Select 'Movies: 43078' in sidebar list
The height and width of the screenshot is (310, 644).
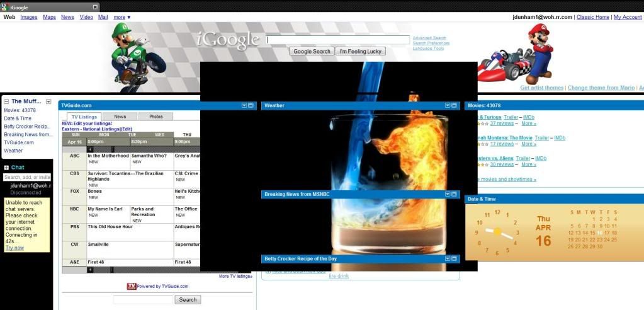tap(20, 110)
